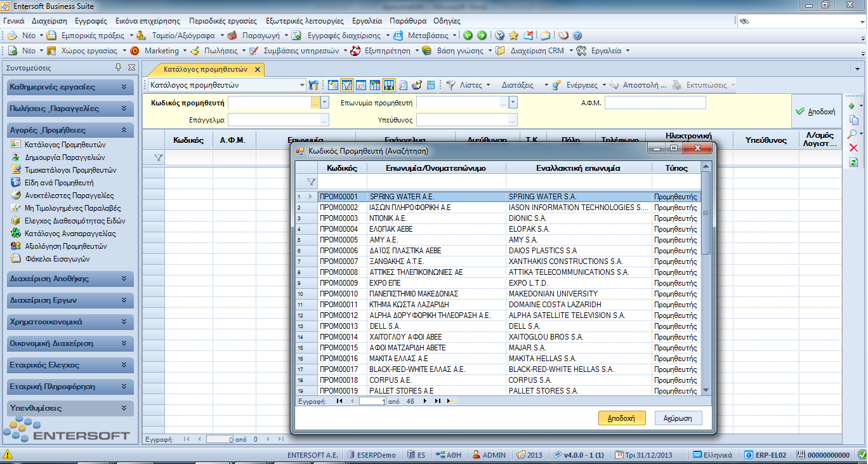Image resolution: width=868 pixels, height=464 pixels.
Task: Click the green refresh icon on the right strip
Action: (x=853, y=162)
